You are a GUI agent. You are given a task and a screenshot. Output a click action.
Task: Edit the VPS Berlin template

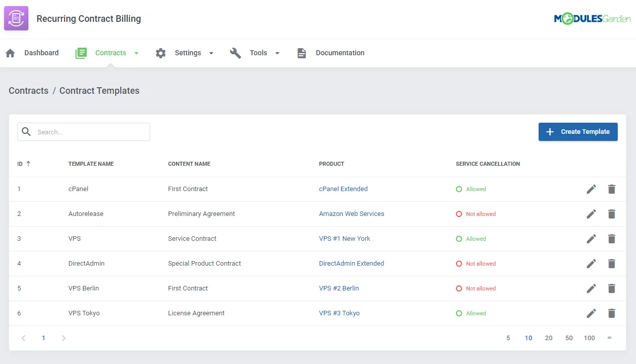[591, 288]
